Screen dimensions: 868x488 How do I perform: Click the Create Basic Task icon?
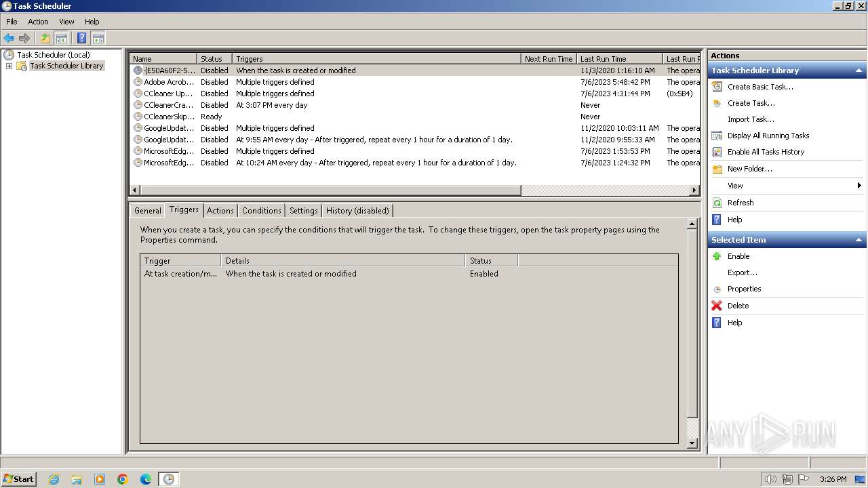click(717, 87)
